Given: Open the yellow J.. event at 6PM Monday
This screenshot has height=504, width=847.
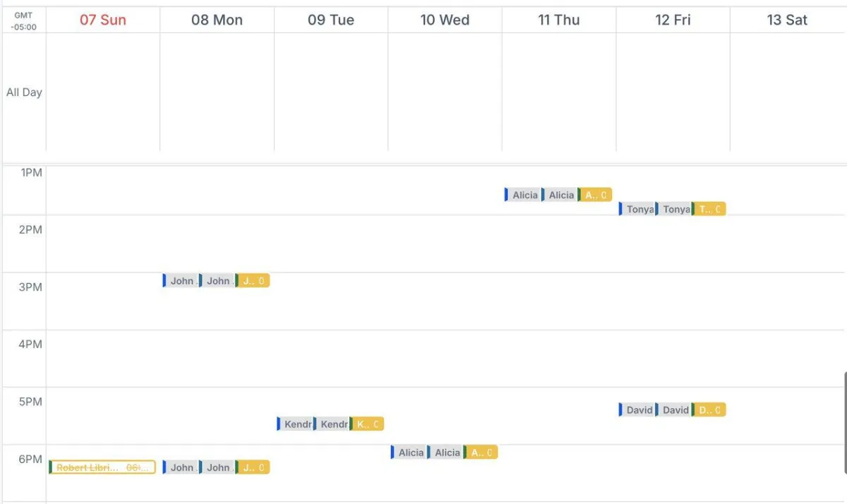Looking at the screenshot, I should (253, 467).
